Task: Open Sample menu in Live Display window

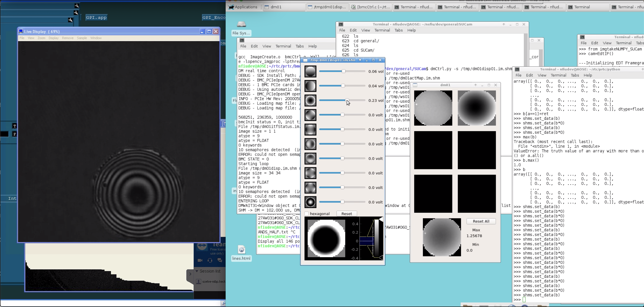Action: [x=82, y=38]
